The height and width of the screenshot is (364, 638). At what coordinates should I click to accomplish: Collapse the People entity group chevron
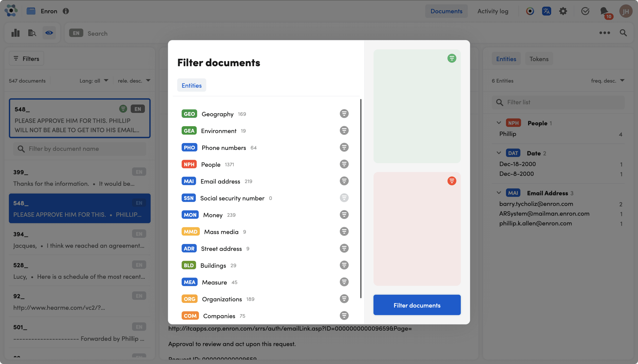click(x=499, y=123)
